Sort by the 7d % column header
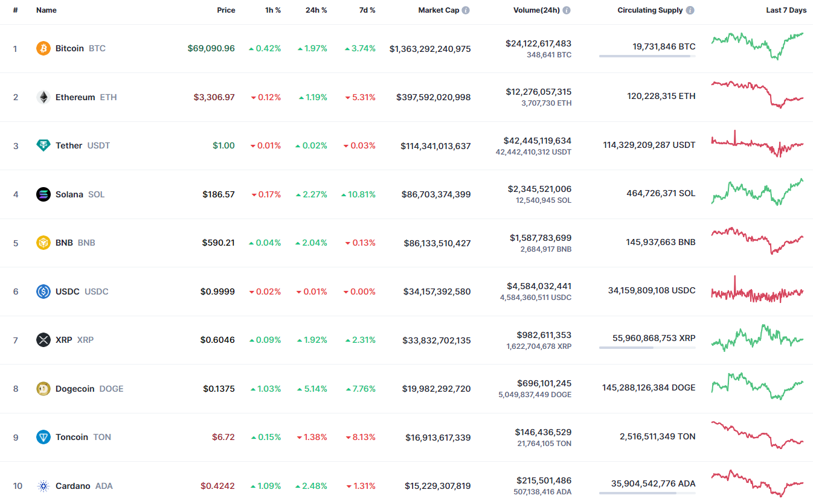Screen dimensions: 819x504 click(365, 10)
